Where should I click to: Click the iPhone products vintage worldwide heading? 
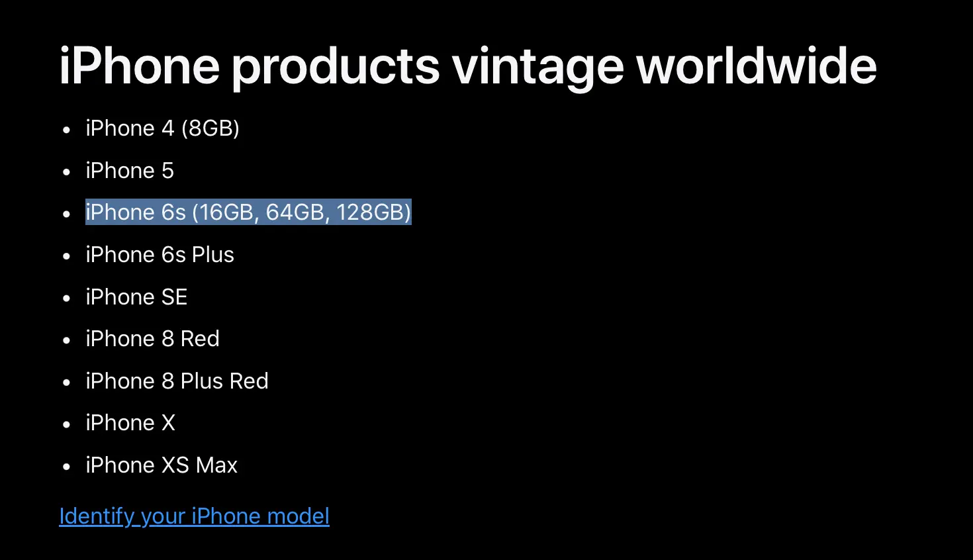pos(467,66)
